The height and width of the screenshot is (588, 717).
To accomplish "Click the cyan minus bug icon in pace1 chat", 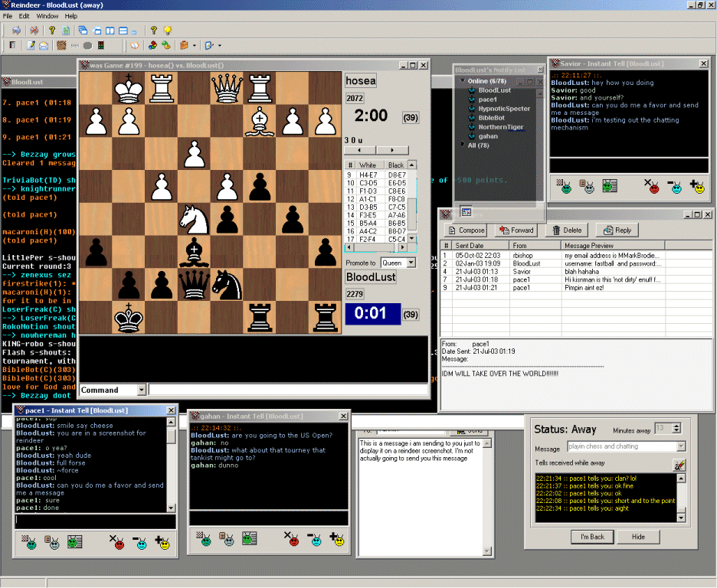I will [139, 542].
